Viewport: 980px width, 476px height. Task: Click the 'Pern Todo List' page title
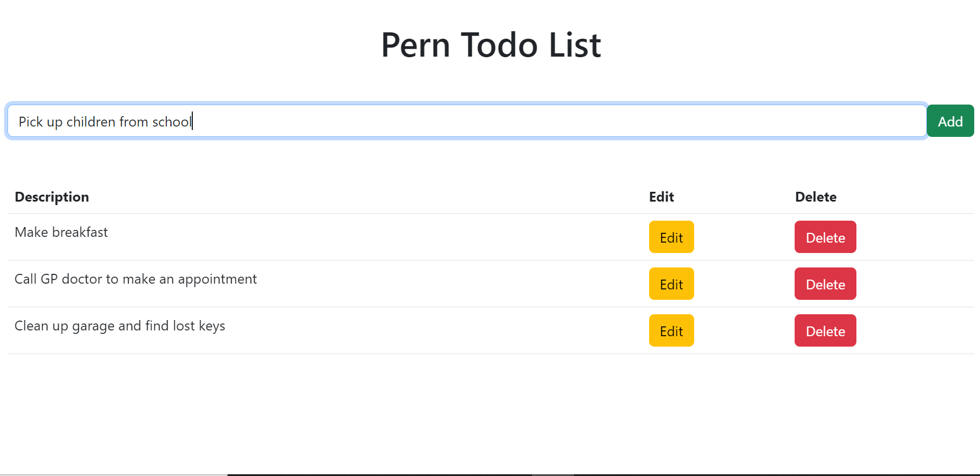pyautogui.click(x=491, y=45)
